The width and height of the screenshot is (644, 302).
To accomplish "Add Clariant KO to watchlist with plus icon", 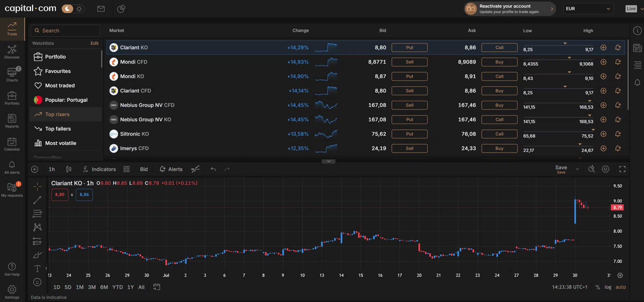I will 603,47.
